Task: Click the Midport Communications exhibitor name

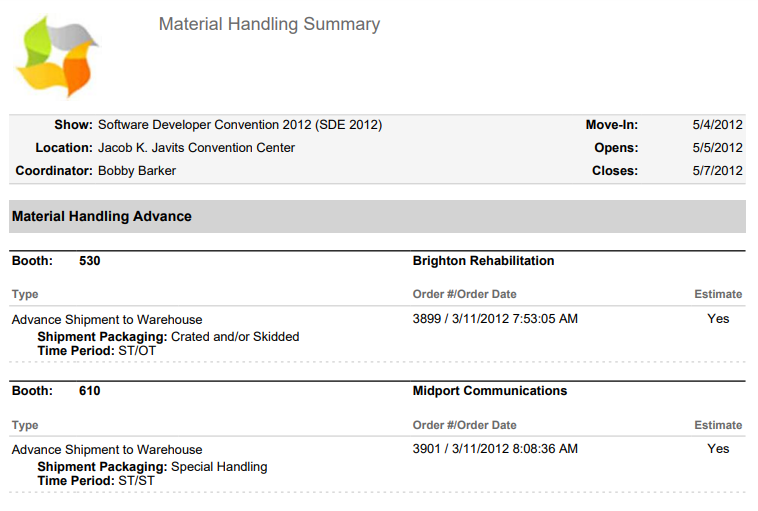Action: point(490,391)
